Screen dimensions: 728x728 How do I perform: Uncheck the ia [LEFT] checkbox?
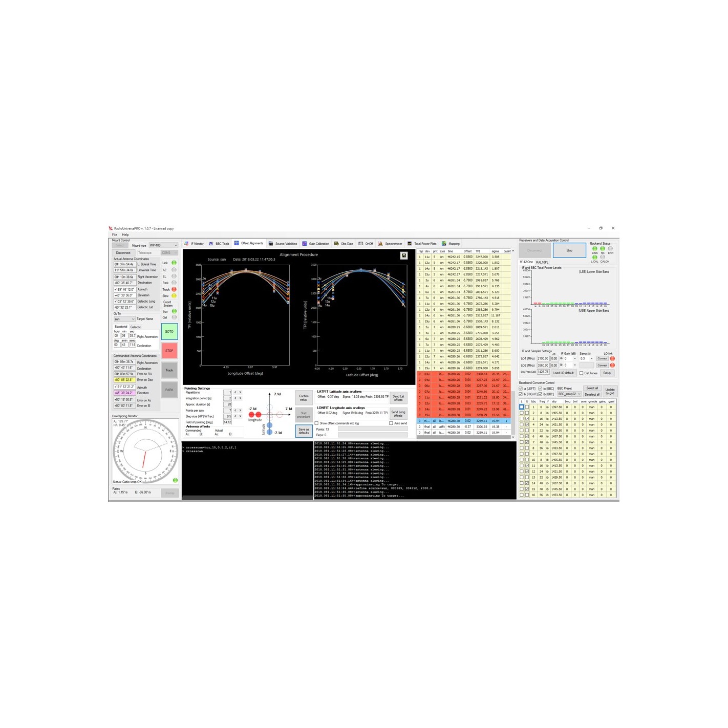pos(521,389)
